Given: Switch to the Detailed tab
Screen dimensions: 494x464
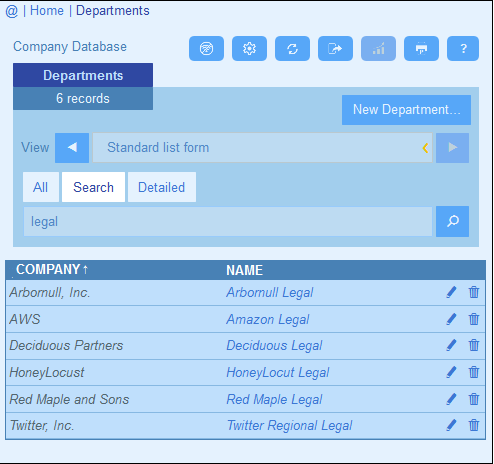Looking at the screenshot, I should [x=162, y=187].
